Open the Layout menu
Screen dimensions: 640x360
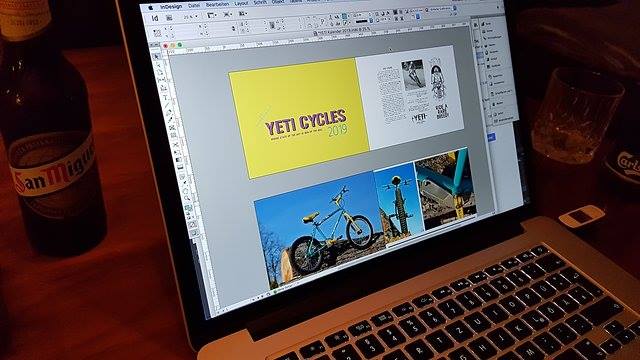click(241, 3)
